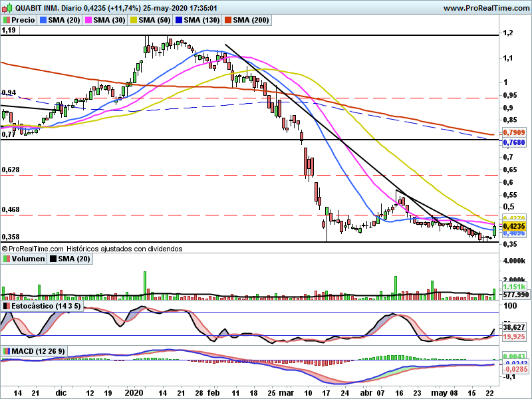Select the dark blue SMA (130) swatch
The image size is (532, 399).
point(178,20)
